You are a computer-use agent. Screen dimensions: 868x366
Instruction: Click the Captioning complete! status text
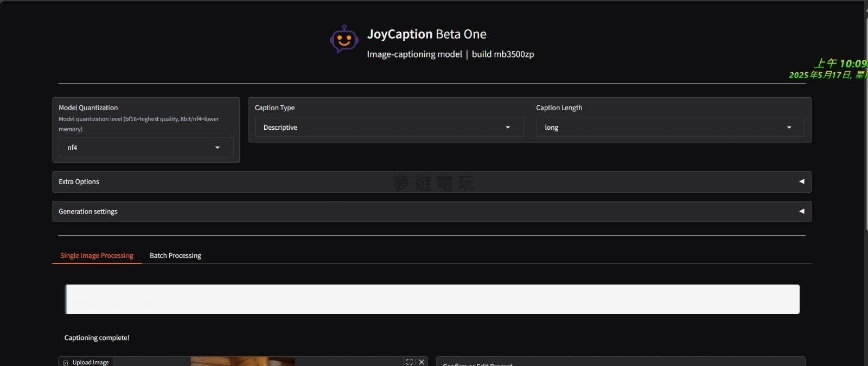(97, 338)
